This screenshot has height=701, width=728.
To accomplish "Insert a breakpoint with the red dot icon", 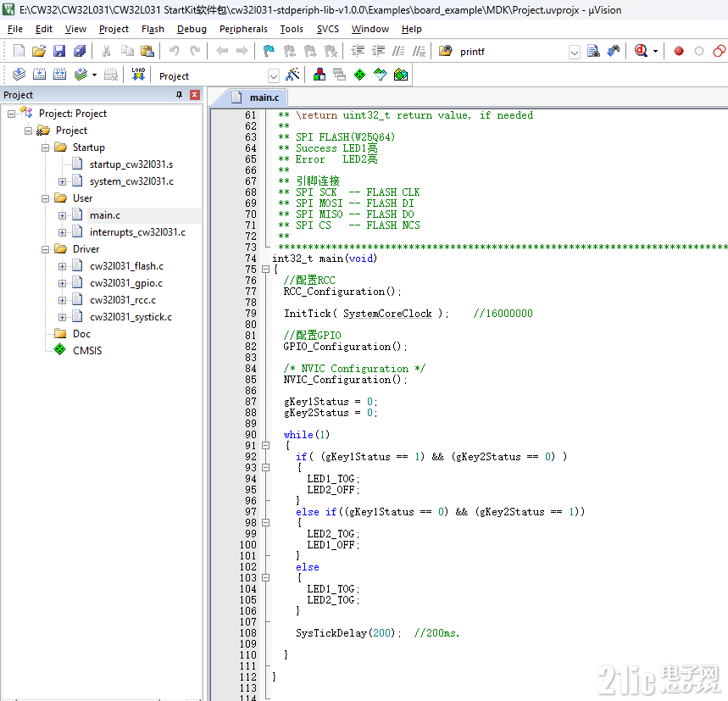I will 679,51.
